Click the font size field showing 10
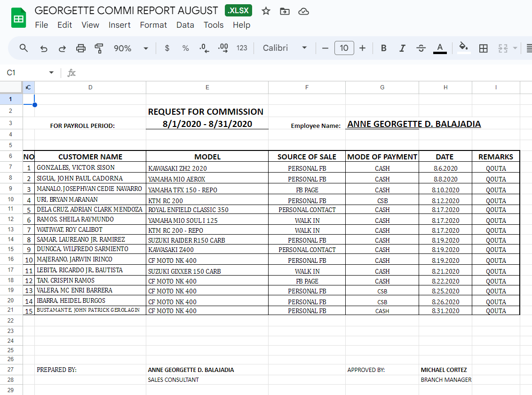The image size is (532, 395). click(x=344, y=48)
